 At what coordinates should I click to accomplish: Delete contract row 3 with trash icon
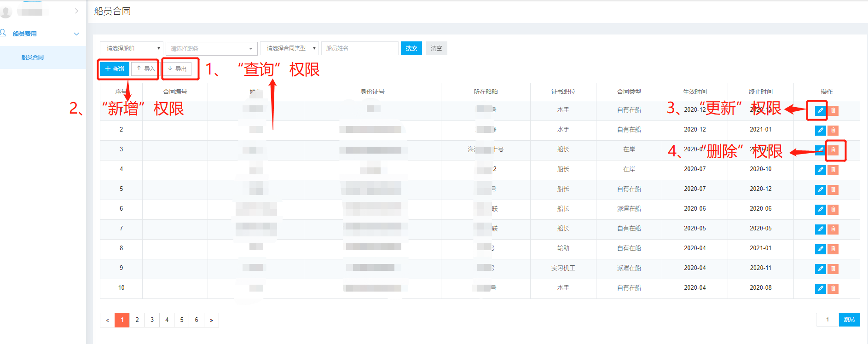click(x=833, y=150)
